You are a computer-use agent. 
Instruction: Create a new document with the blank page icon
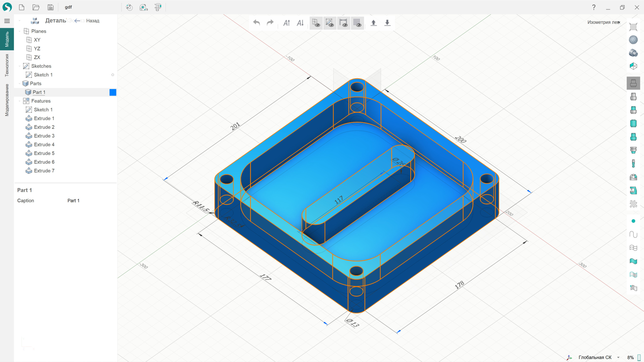[22, 7]
